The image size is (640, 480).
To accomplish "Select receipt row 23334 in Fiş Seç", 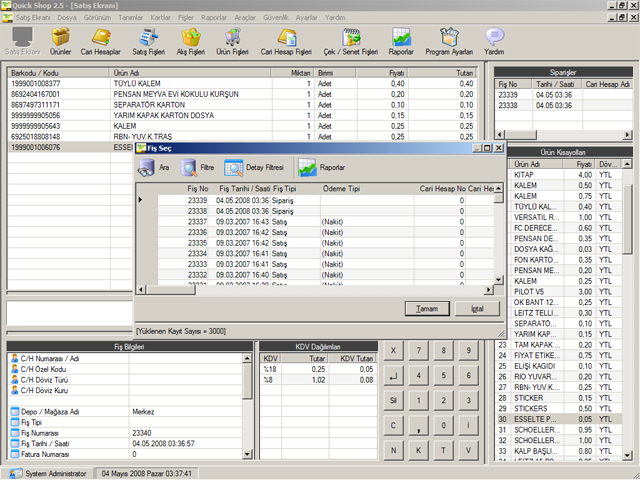I will coord(325,253).
